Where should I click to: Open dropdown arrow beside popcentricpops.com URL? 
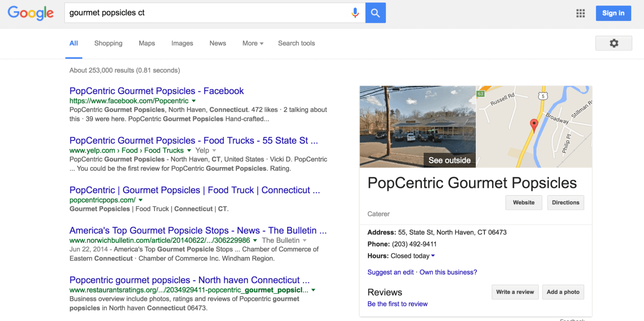click(140, 200)
